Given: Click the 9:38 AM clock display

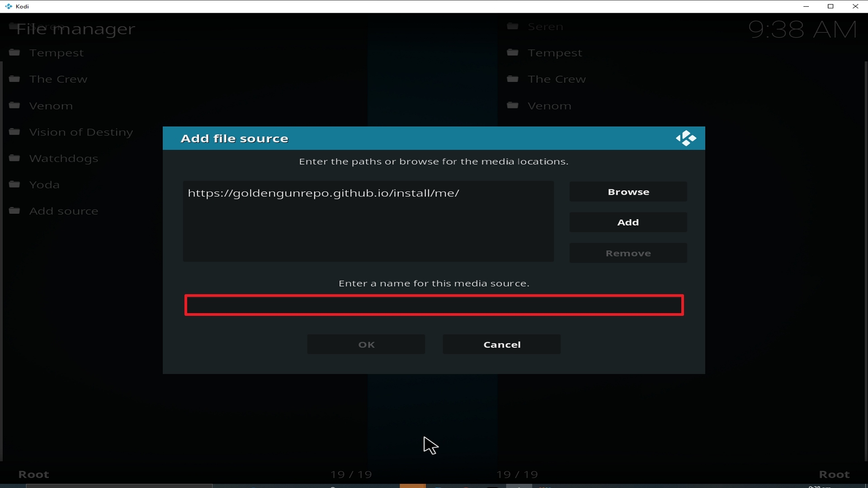Looking at the screenshot, I should (802, 30).
